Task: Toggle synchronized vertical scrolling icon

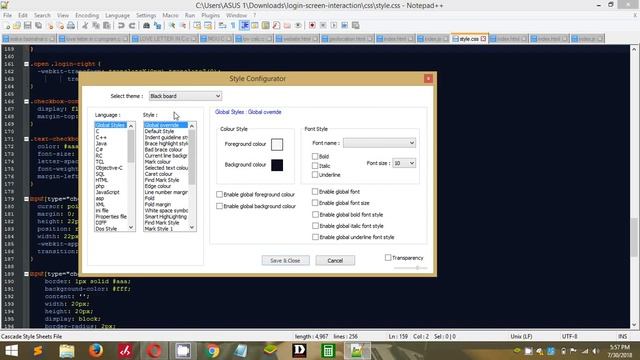Action: point(197,25)
